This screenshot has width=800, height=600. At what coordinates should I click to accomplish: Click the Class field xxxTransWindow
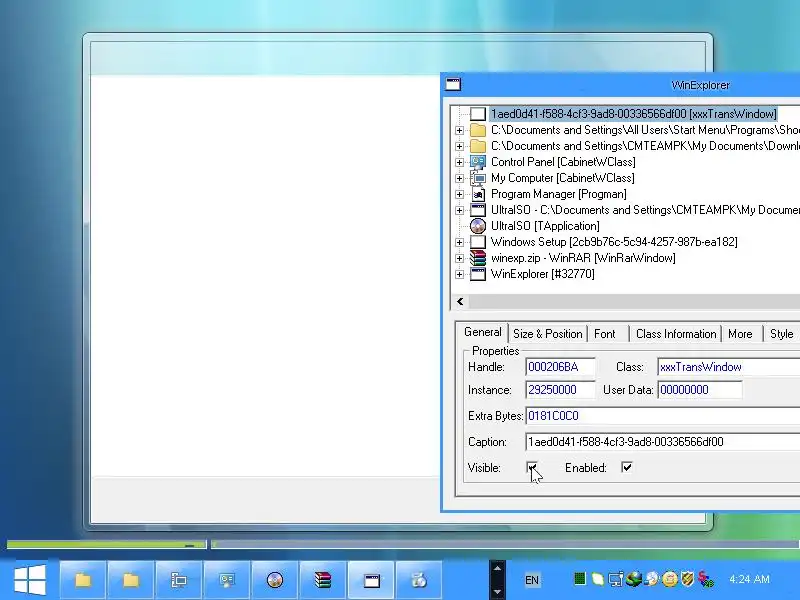(729, 367)
